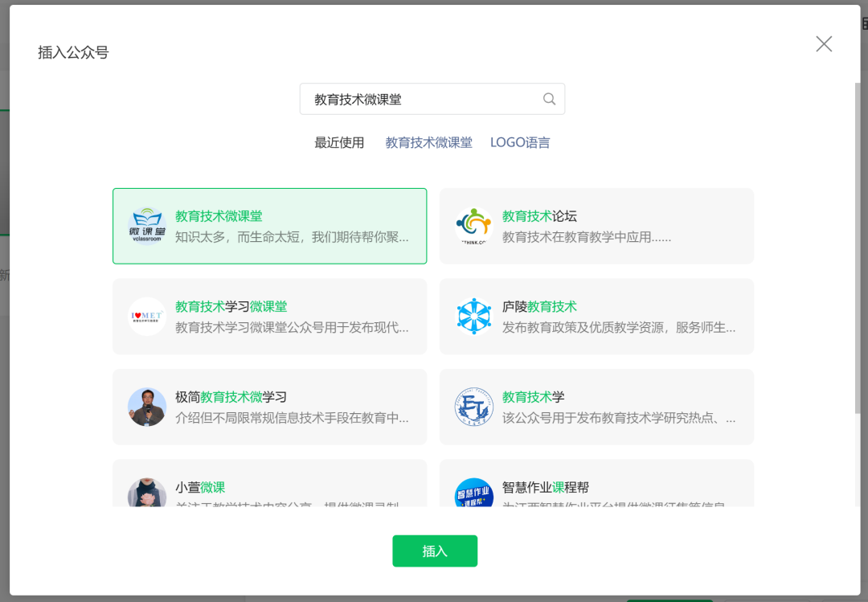Click the 教育技术学 ET logo
Image resolution: width=868 pixels, height=602 pixels.
(x=473, y=407)
